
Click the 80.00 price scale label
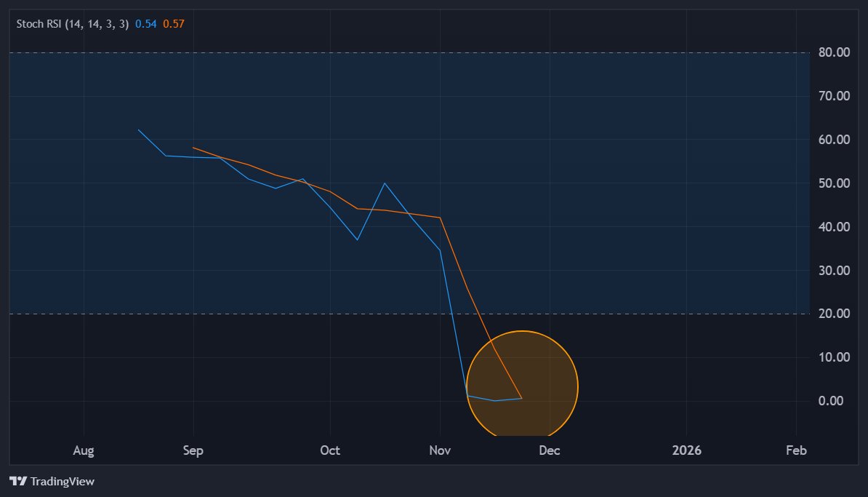[834, 52]
